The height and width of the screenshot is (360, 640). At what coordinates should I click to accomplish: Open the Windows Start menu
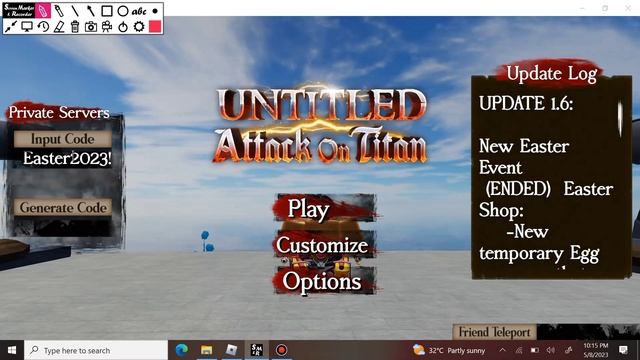12,350
